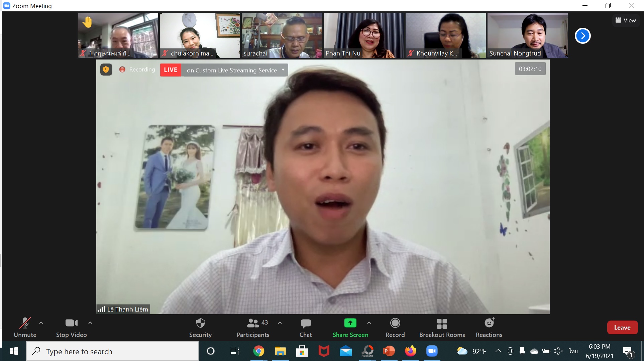Open the notification center icon
The height and width of the screenshot is (361, 644).
tap(629, 352)
